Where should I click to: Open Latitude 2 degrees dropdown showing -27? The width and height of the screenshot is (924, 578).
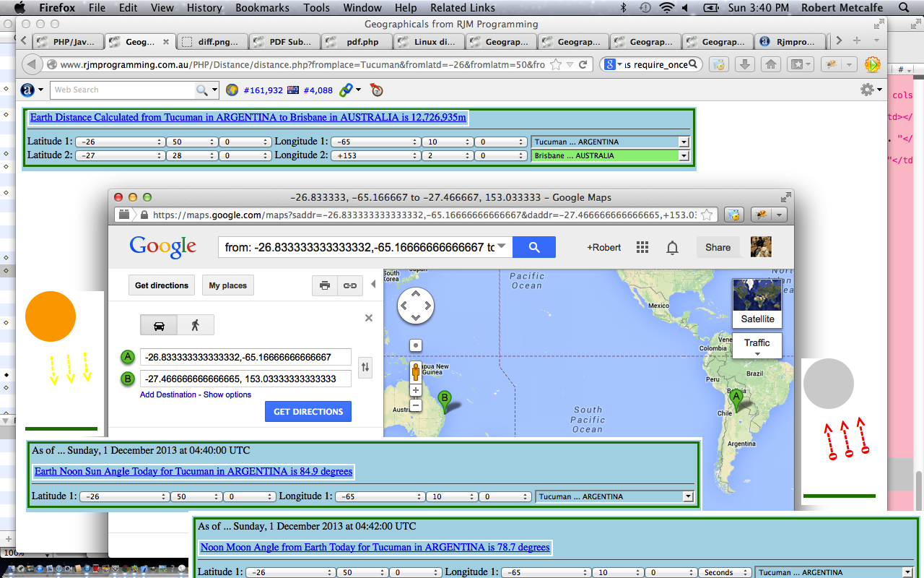(120, 155)
